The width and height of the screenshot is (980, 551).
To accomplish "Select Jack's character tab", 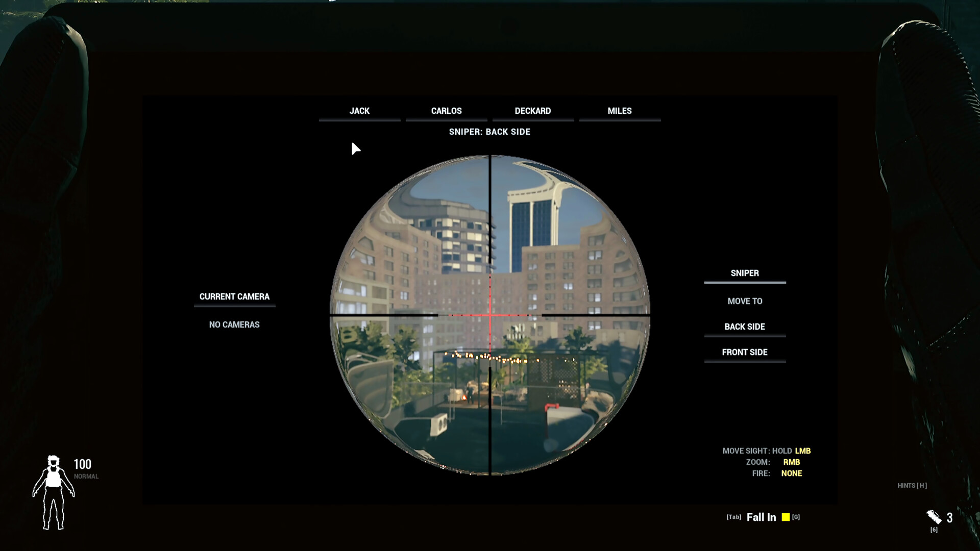I will point(359,111).
